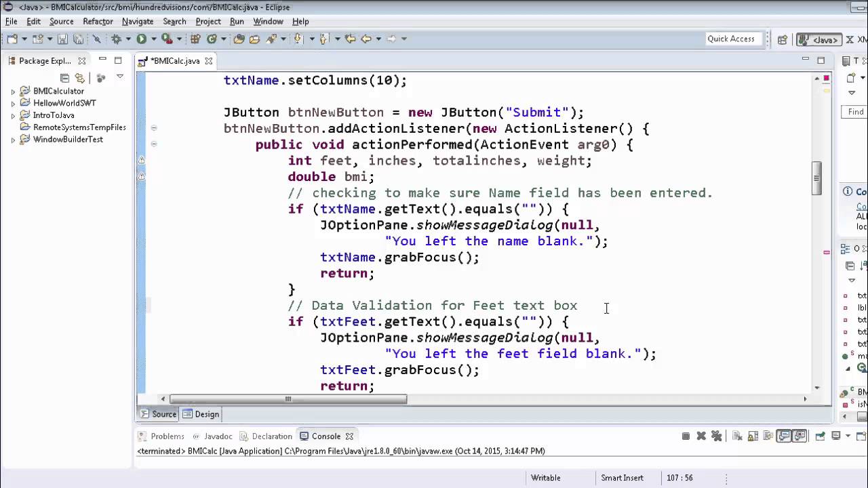Click Pin Console icon
Screen dimensions: 868x488
coord(819,436)
